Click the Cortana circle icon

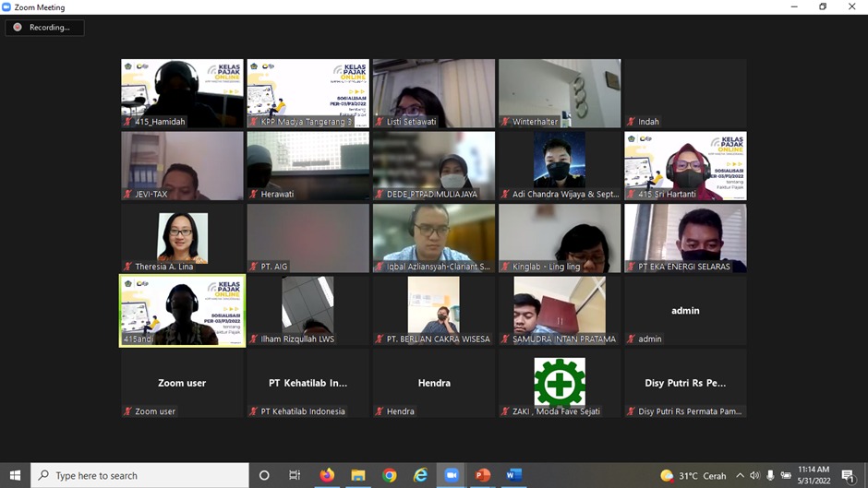click(x=264, y=475)
